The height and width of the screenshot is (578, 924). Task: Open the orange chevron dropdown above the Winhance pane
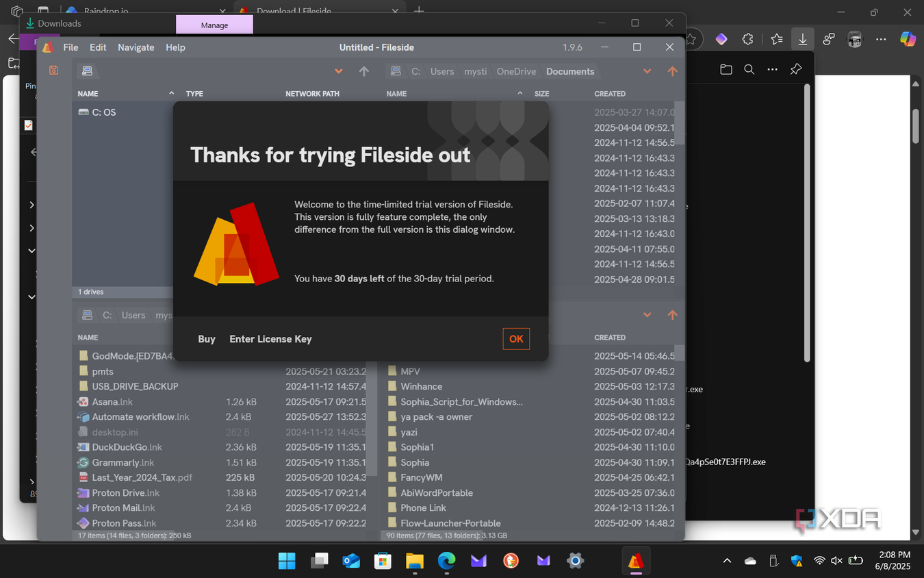pos(647,315)
